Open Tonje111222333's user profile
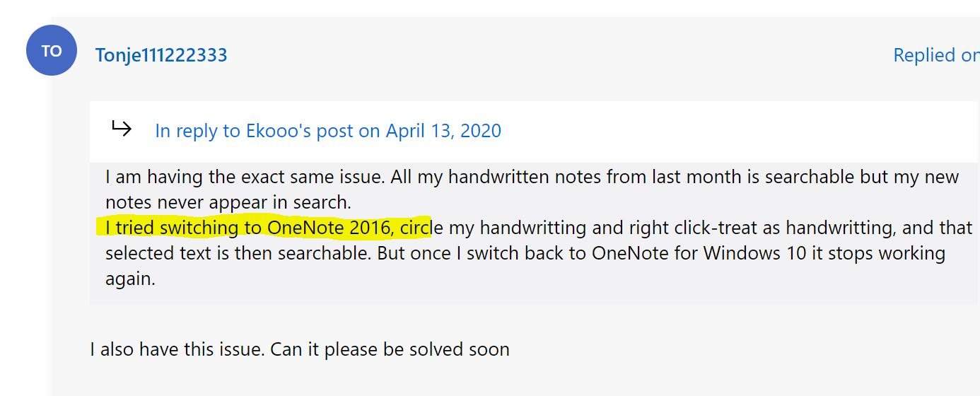Screen dimensions: 980x396 (161, 55)
